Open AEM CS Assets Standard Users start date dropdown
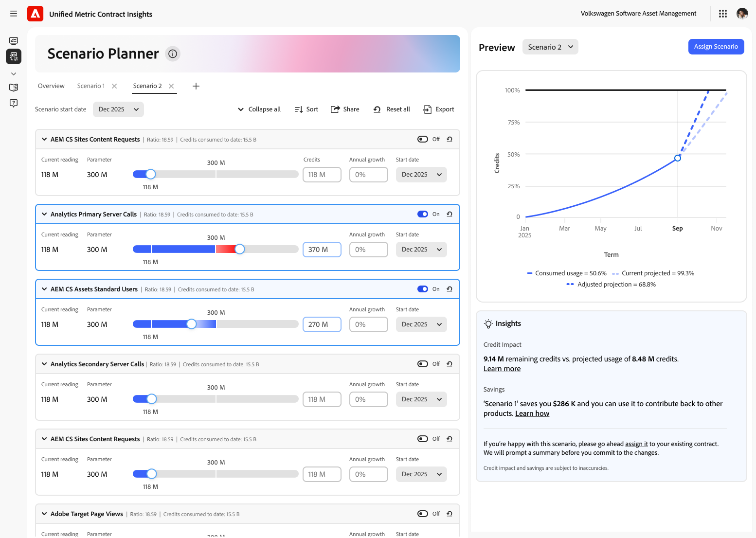Image resolution: width=756 pixels, height=538 pixels. (x=421, y=324)
